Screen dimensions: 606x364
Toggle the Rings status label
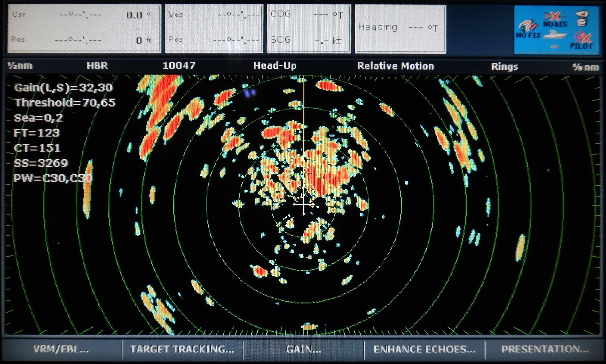[x=504, y=66]
